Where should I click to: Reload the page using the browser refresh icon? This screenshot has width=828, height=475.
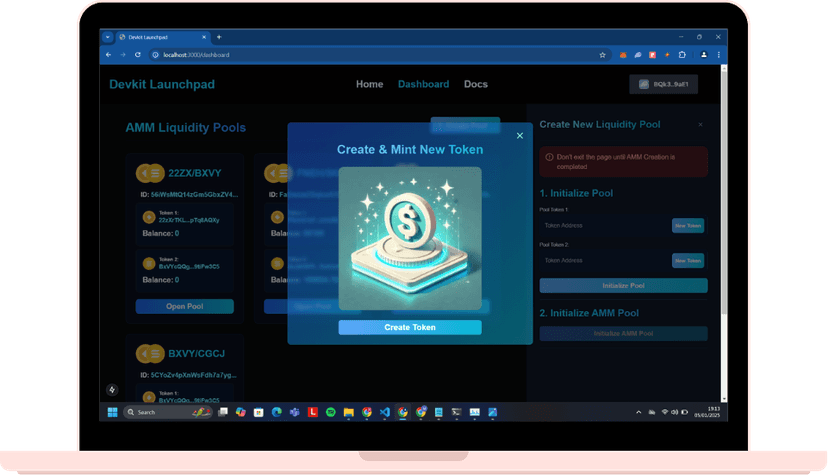click(139, 54)
